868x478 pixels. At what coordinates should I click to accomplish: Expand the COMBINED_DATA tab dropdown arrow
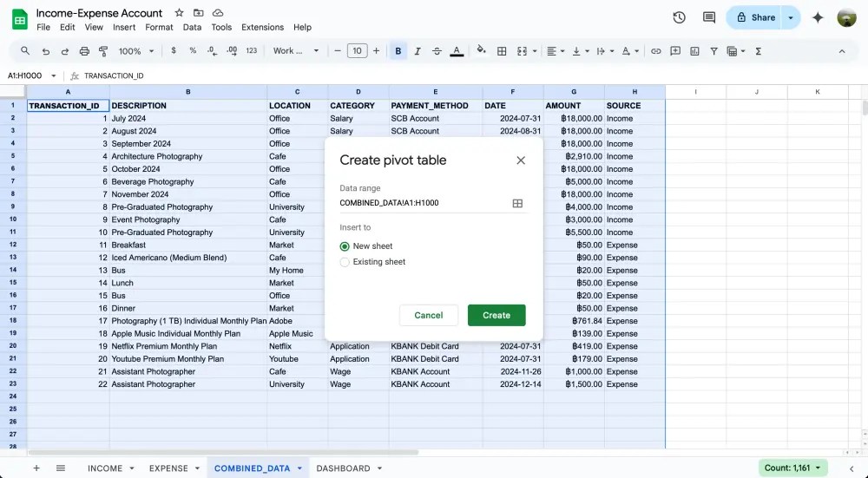tap(299, 468)
